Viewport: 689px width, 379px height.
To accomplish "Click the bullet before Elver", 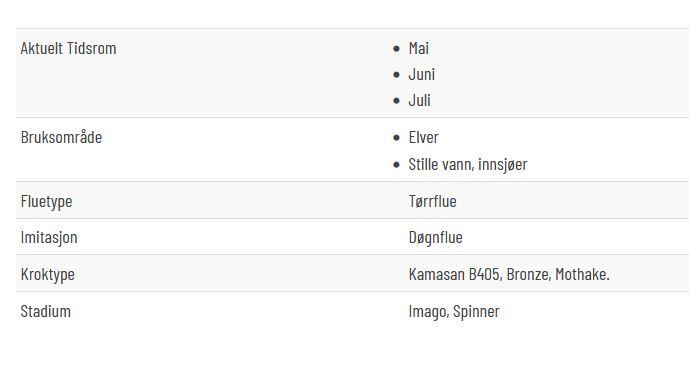I will tap(396, 138).
